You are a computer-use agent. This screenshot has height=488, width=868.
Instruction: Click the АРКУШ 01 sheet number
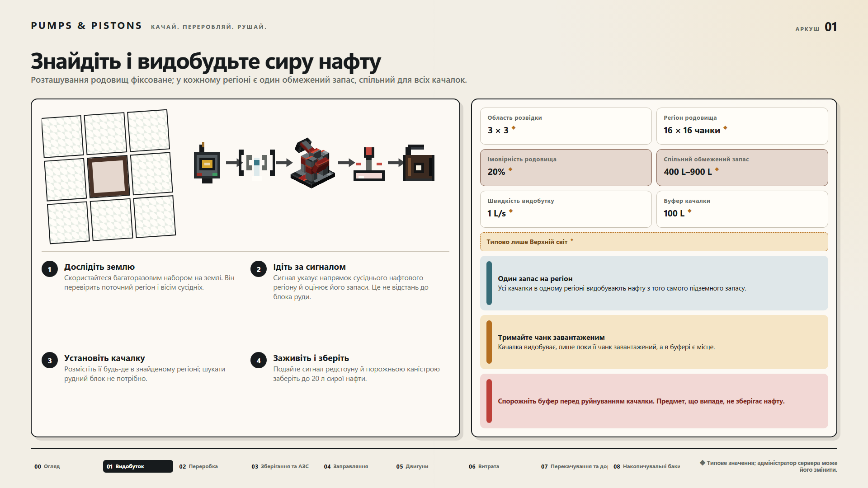816,27
